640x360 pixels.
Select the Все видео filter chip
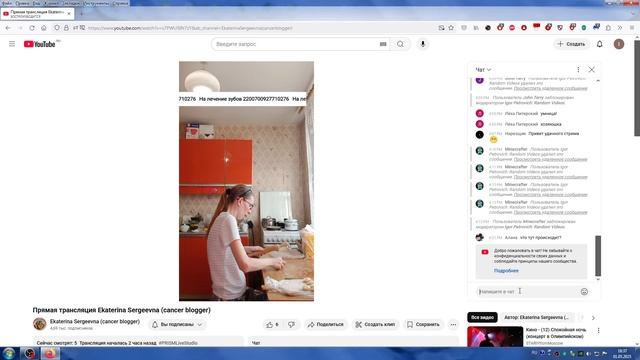pos(482,317)
